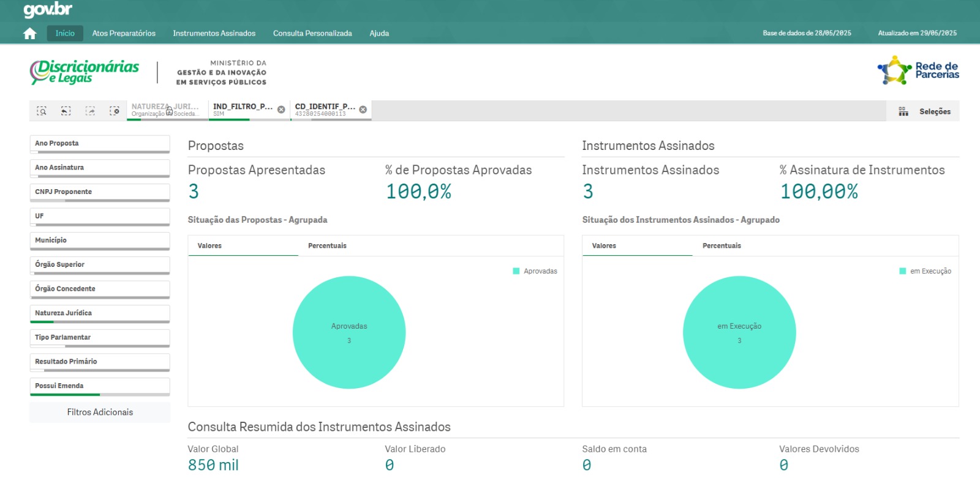Viewport: 980px width, 478px height.
Task: Open Consulta Personalizada menu
Action: point(312,33)
